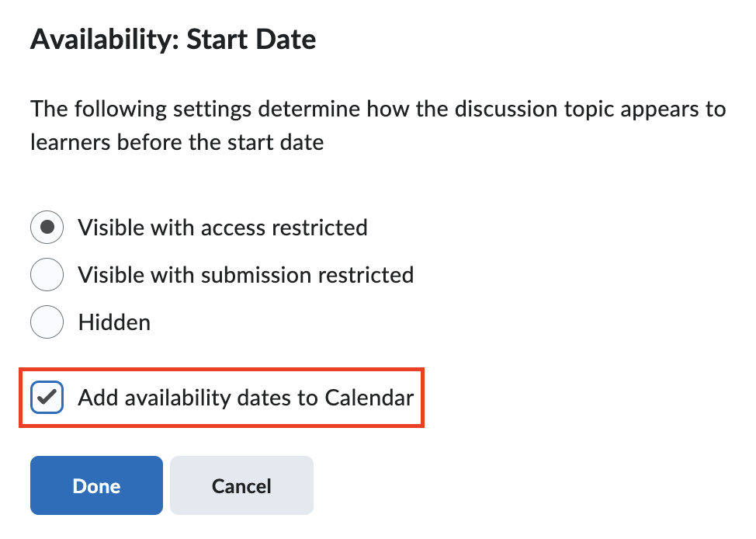The height and width of the screenshot is (539, 756).
Task: Click the checkmark inside the calendar checkbox
Action: point(47,397)
